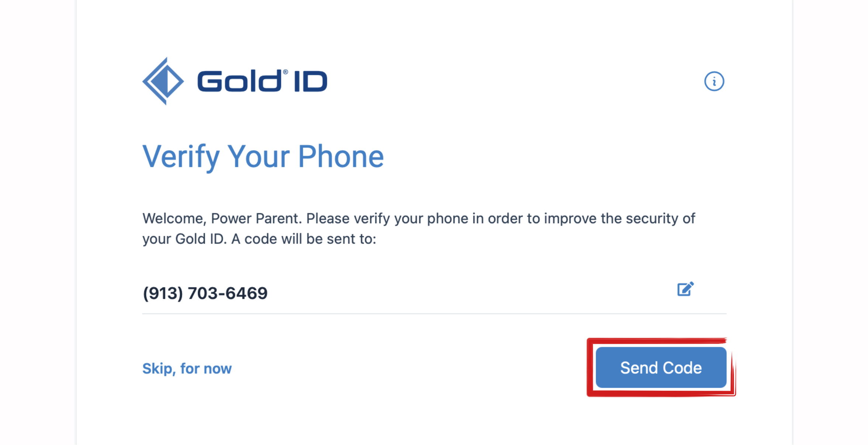Click the phone number (913) 703-6469
868x445 pixels.
click(205, 293)
